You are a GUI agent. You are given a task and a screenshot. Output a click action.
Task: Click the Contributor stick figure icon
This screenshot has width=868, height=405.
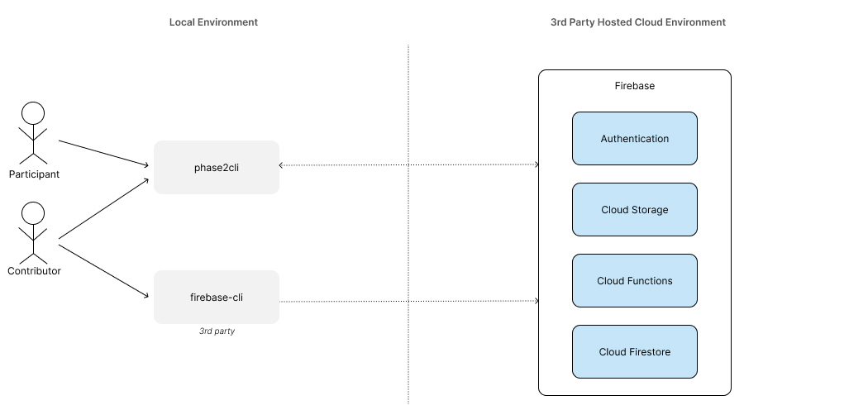(33, 233)
